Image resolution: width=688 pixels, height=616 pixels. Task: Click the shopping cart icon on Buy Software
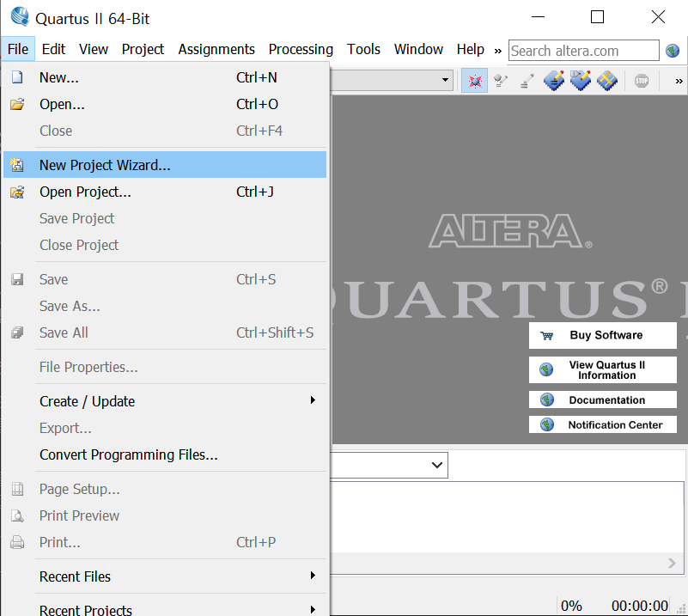547,336
